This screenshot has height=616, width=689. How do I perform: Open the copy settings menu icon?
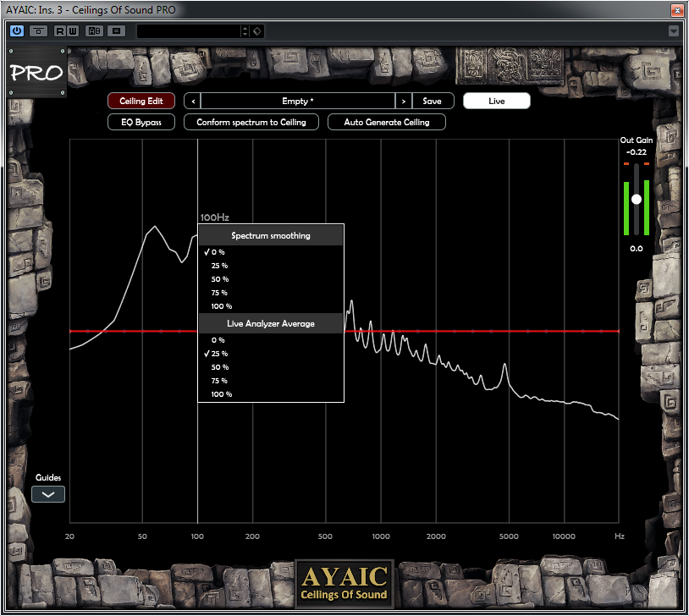[x=116, y=31]
